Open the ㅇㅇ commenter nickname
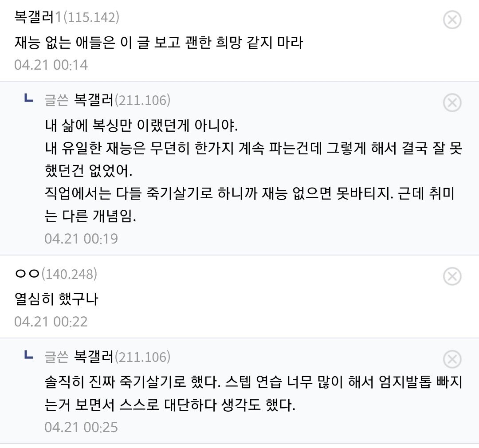Screen dimensions: 479x448 (27, 274)
